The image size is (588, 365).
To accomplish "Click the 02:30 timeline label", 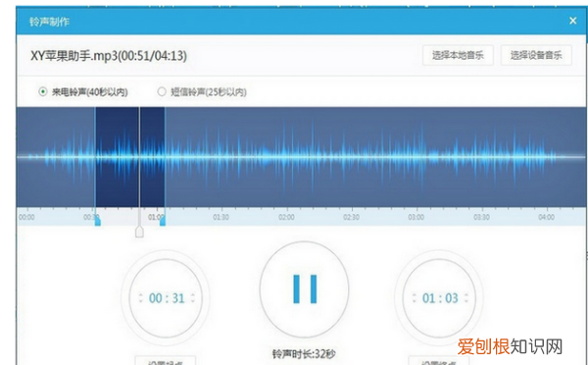I will [351, 218].
